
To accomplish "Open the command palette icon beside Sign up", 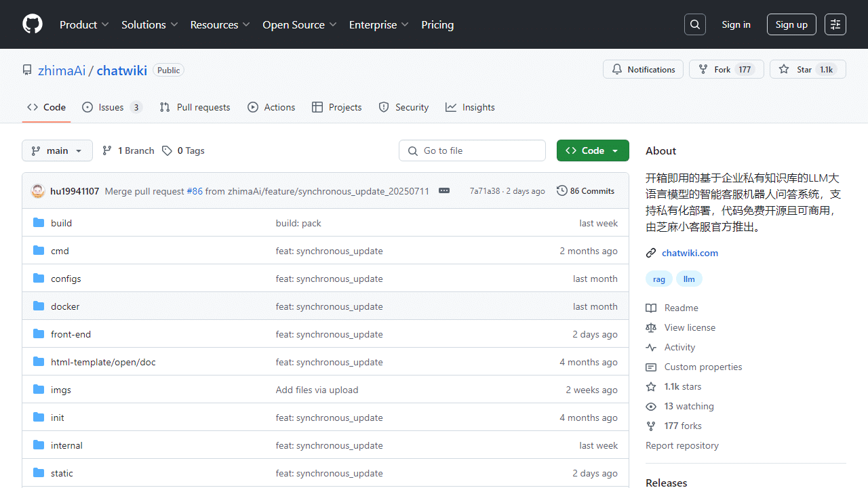I will (x=835, y=24).
